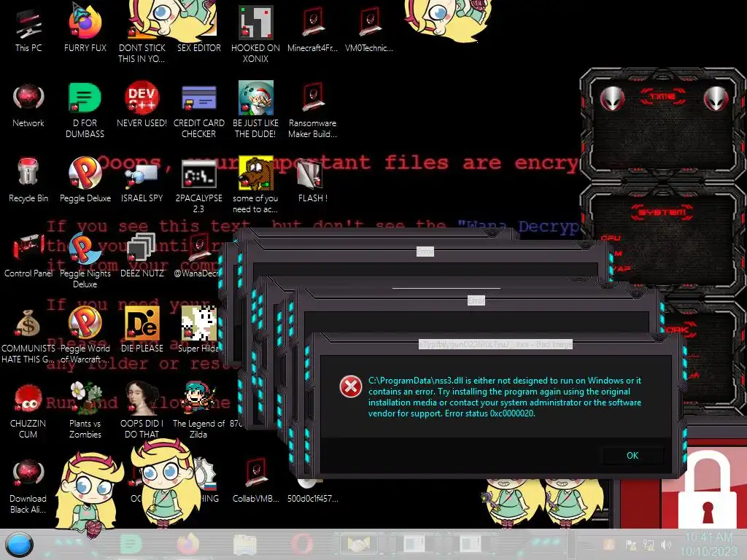Click OK in the nss3.dll Bad Image dialog
Image resolution: width=747 pixels, height=560 pixels.
[x=632, y=456]
